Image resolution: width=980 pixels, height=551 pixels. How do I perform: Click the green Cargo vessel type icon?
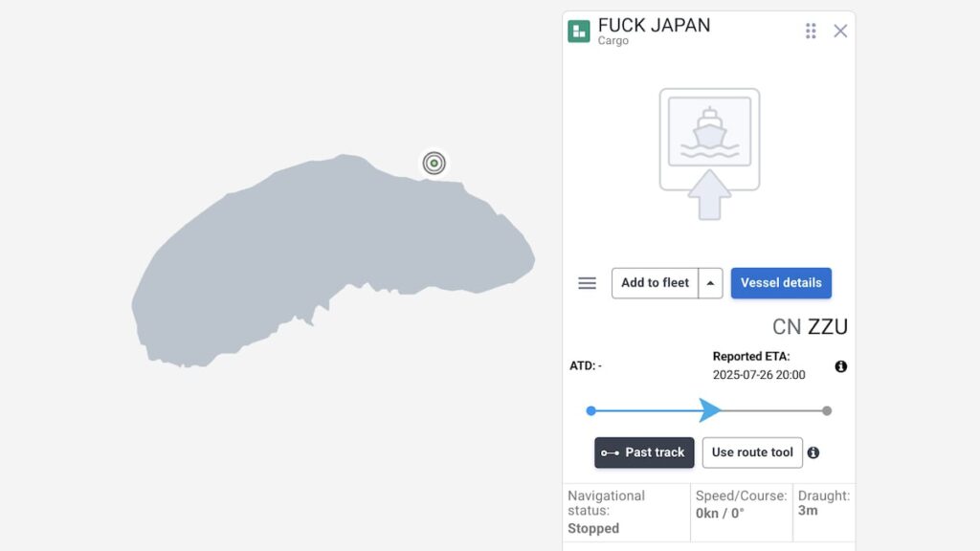tap(580, 30)
